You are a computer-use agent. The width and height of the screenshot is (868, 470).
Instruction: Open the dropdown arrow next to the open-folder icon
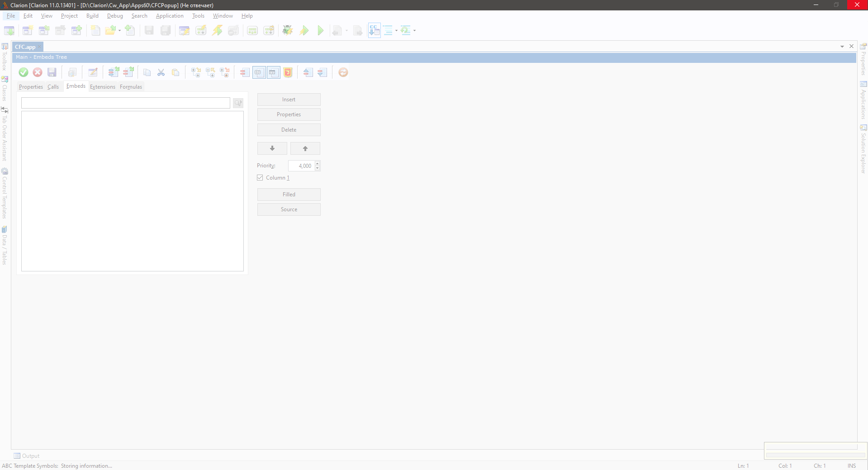coord(120,31)
